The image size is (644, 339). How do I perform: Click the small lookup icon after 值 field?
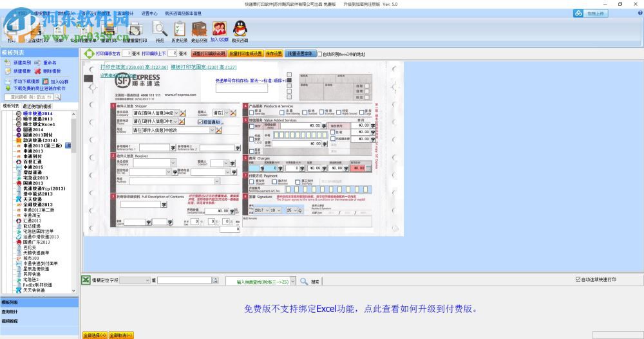[x=215, y=280]
